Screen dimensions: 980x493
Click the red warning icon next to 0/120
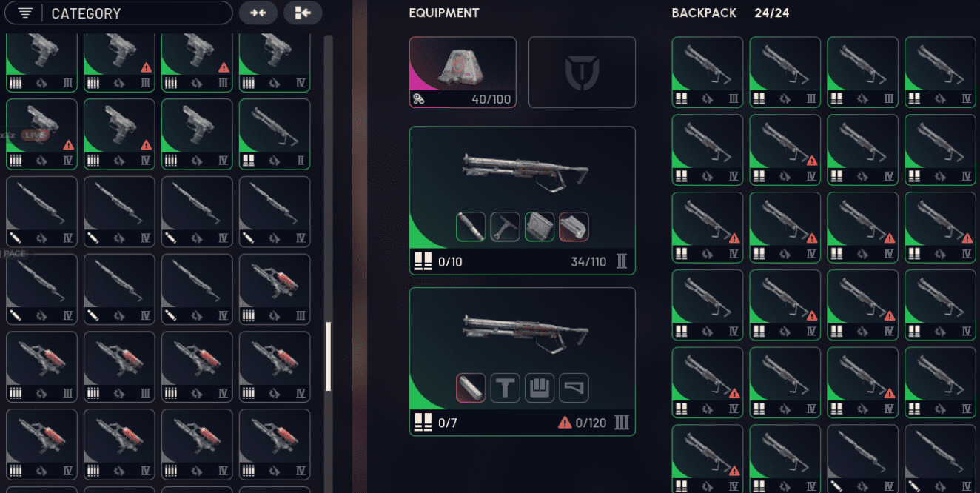565,423
